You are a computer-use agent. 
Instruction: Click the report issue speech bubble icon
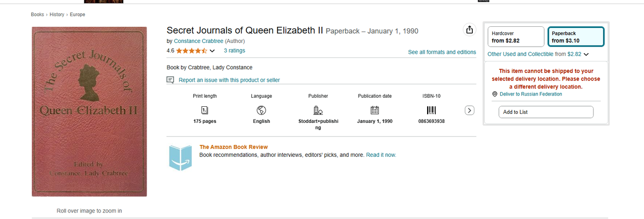click(x=171, y=80)
